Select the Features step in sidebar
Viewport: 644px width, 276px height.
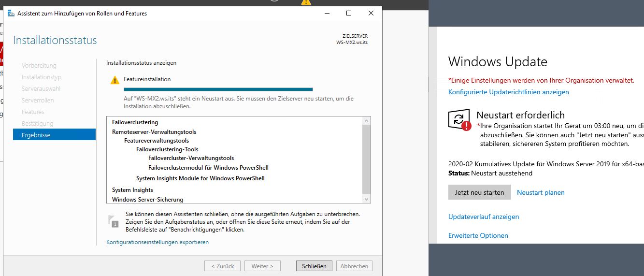click(x=33, y=112)
